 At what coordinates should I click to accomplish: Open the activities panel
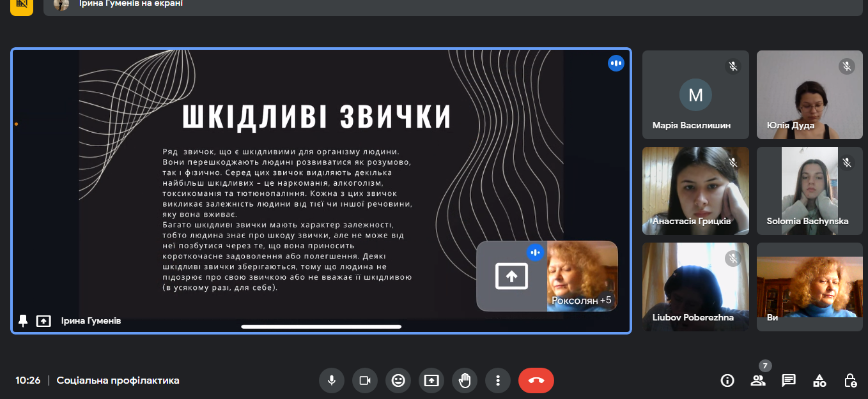point(819,380)
